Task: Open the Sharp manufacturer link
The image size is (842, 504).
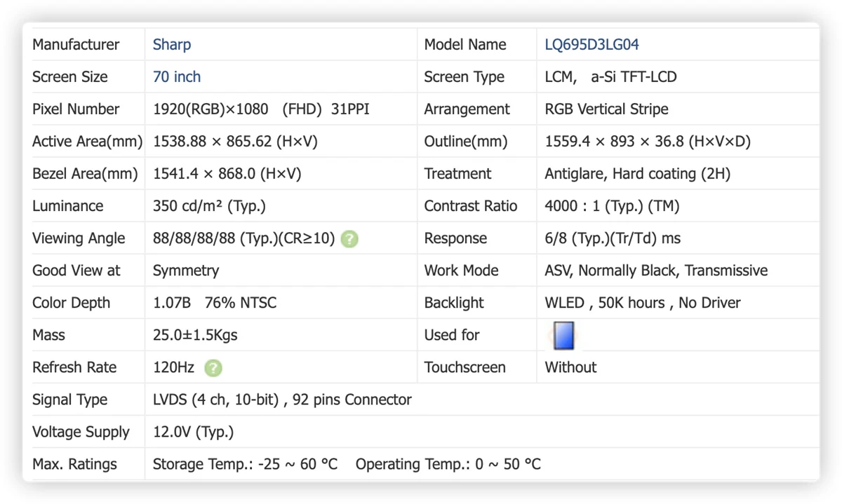Action: pyautogui.click(x=172, y=44)
